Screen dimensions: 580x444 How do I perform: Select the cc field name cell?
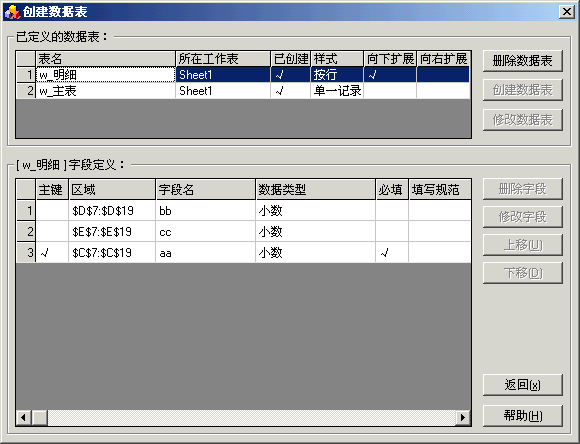coord(205,232)
